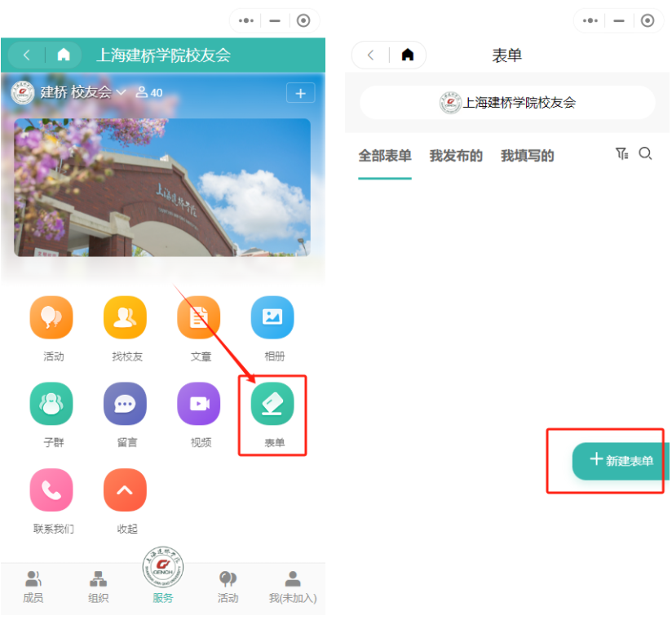The width and height of the screenshot is (672, 620).
Task: Open the filter funnel on the forms page
Action: coord(621,153)
